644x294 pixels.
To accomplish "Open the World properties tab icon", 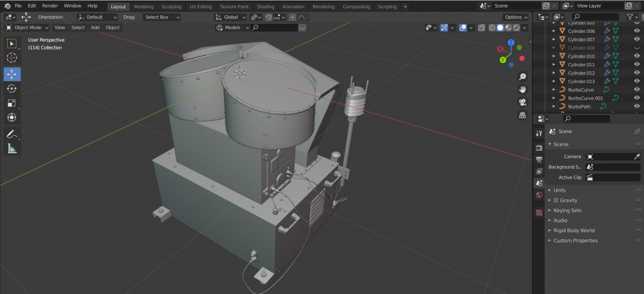I will pos(539,195).
